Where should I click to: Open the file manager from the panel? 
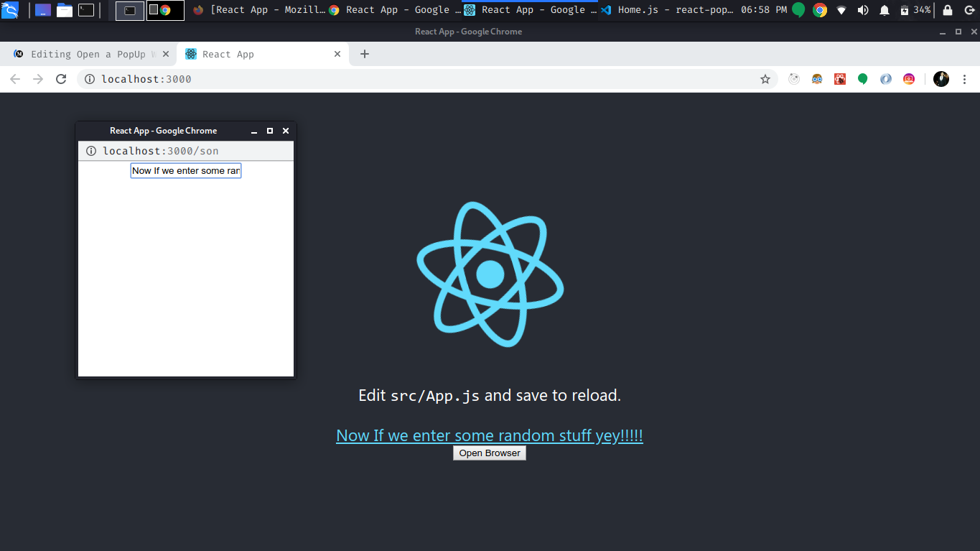pyautogui.click(x=65, y=10)
